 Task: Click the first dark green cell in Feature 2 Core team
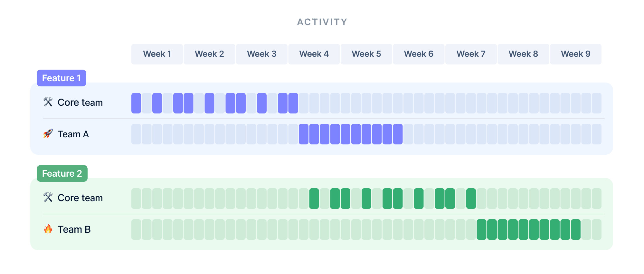point(314,199)
